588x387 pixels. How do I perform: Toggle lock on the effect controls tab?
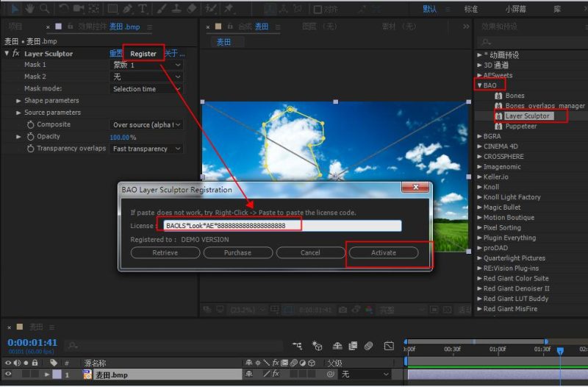(x=70, y=26)
